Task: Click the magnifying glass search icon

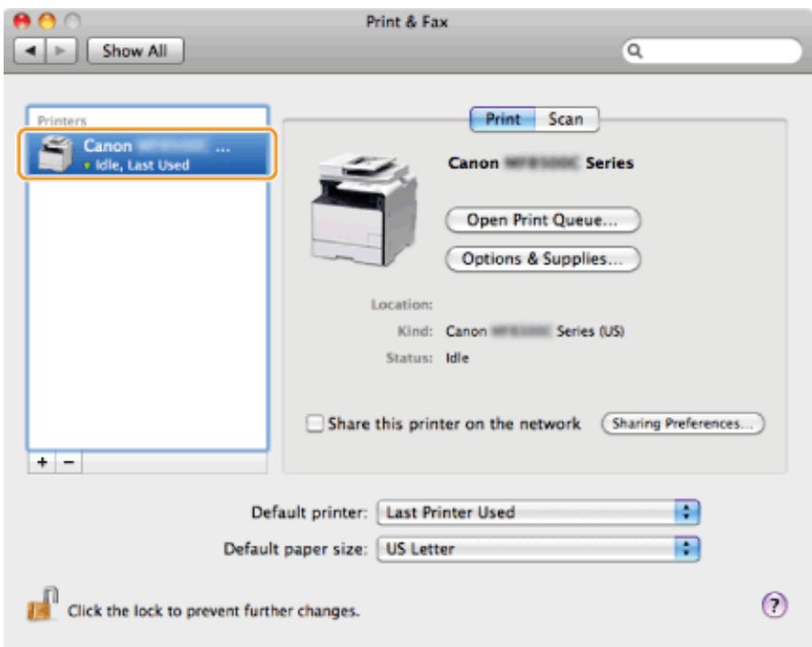Action: 635,51
